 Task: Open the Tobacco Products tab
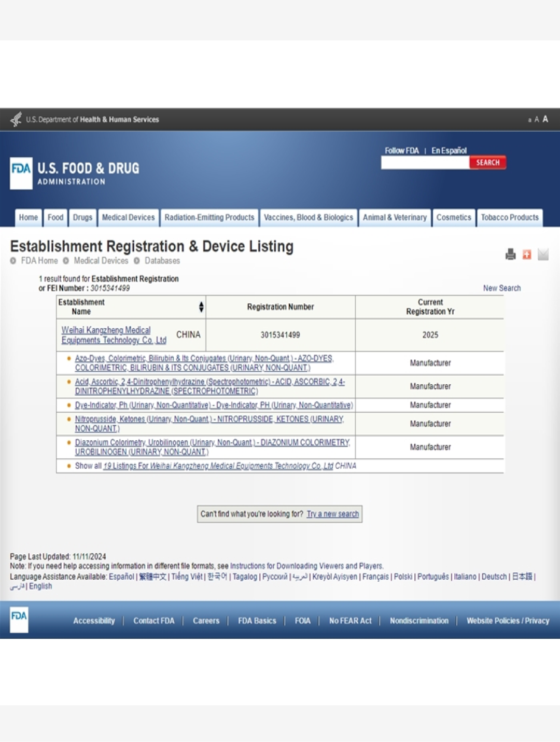(510, 217)
